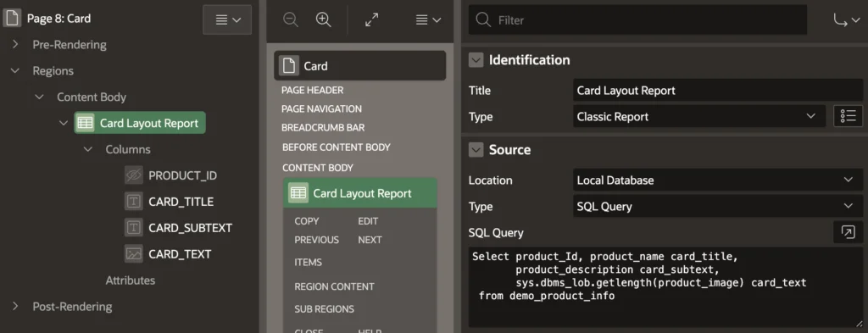Click the report grid icon in the layout region
This screenshot has width=868, height=333.
298,193
